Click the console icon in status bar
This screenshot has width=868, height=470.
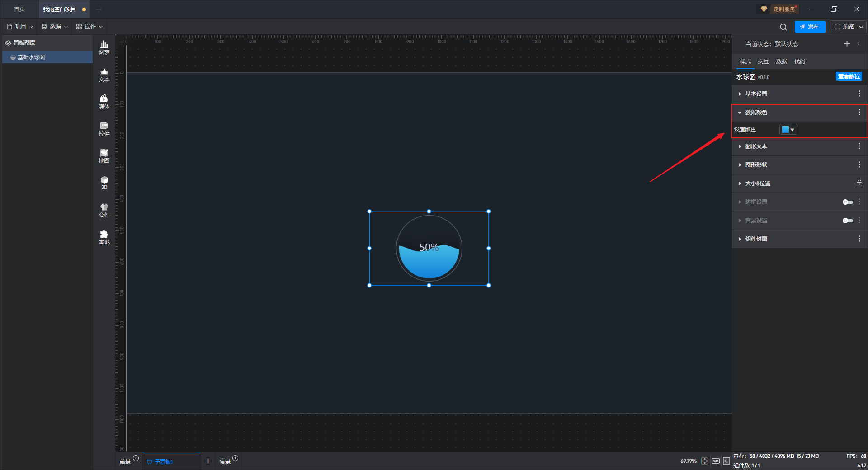(x=726, y=461)
